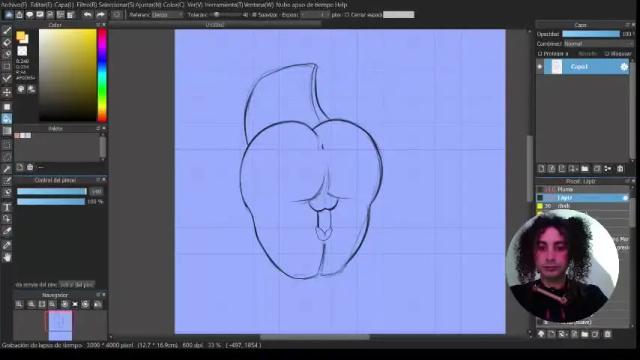Click the rainbow hue strip in Color panel

point(102,75)
